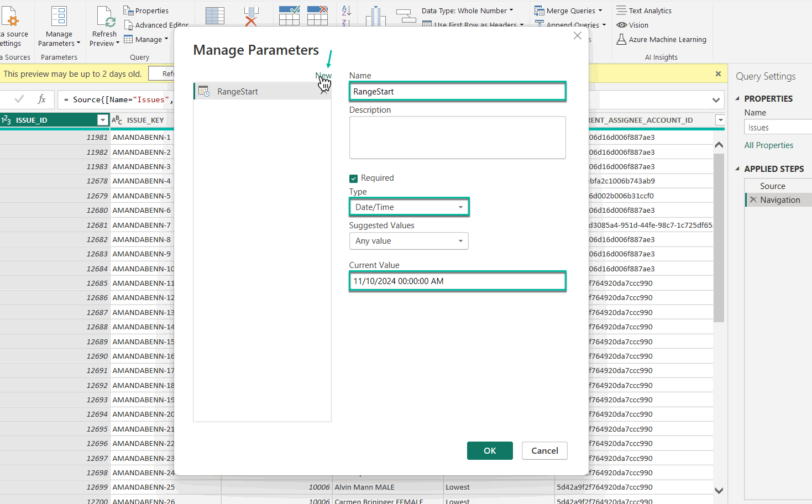Screen dimensions: 812x504
Task: Open the Suggested Values dropdown
Action: (x=408, y=241)
